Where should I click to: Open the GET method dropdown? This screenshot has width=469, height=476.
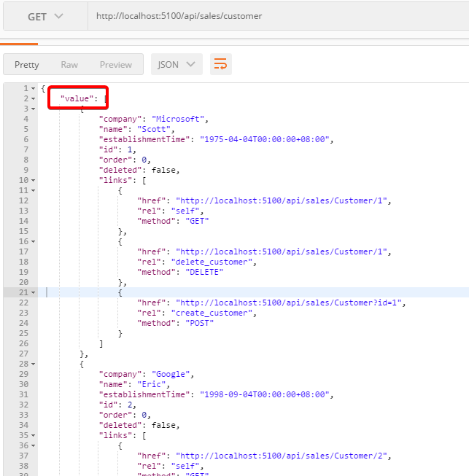45,16
